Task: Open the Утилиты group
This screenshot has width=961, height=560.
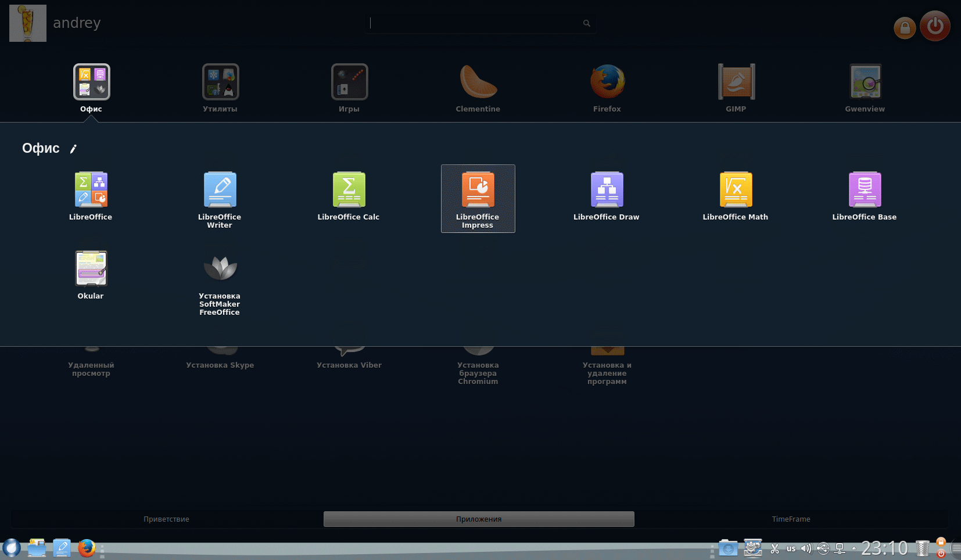Action: (x=220, y=82)
